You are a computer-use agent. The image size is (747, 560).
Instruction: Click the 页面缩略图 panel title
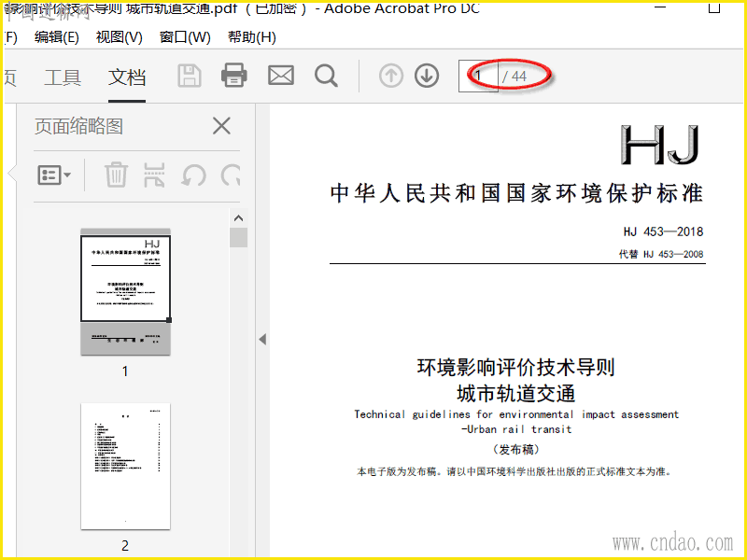click(x=78, y=127)
